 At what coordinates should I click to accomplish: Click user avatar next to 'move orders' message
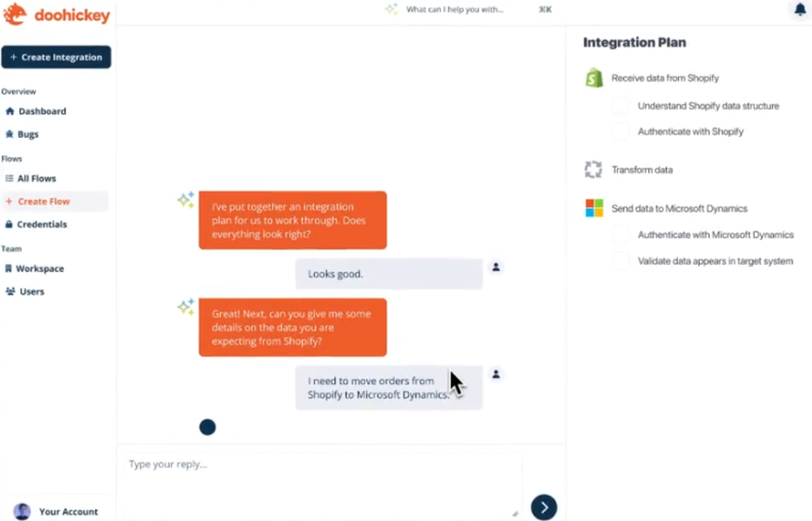coord(496,374)
